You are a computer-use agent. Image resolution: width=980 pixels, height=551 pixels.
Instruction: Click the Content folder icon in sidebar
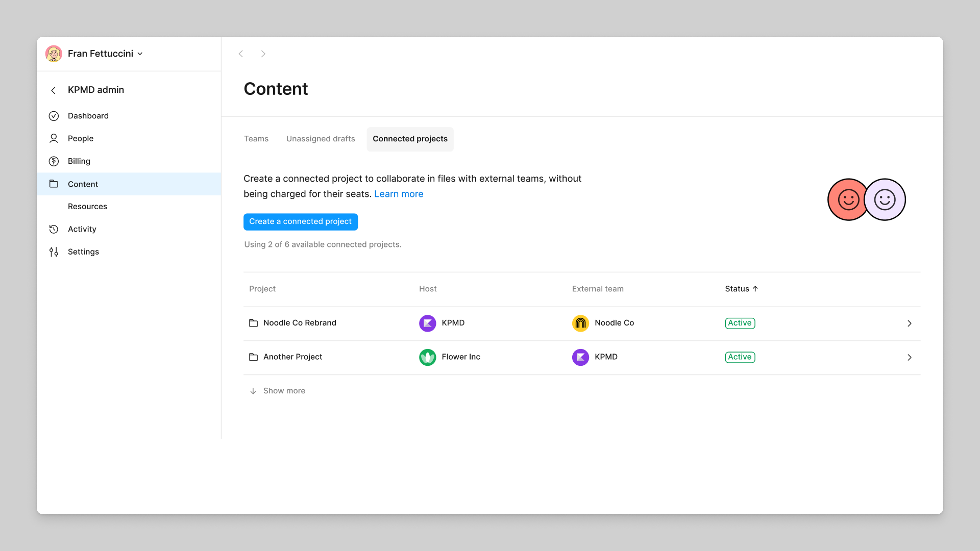pyautogui.click(x=54, y=184)
